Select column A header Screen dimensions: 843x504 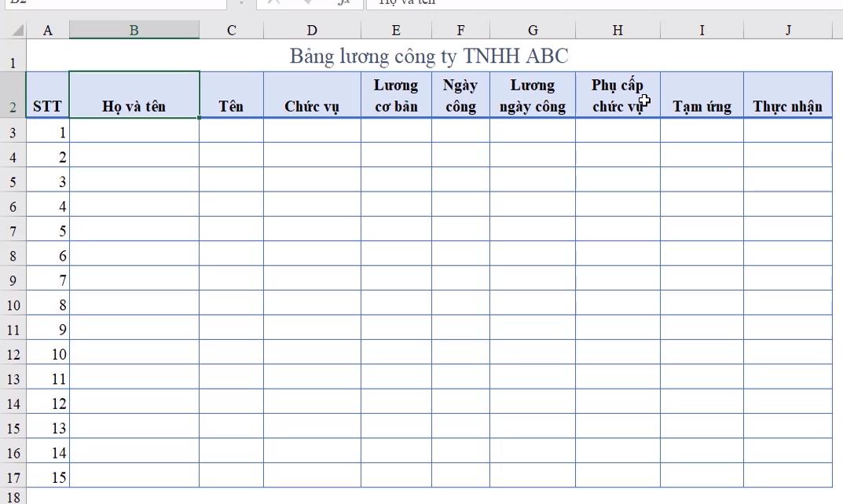pos(48,30)
